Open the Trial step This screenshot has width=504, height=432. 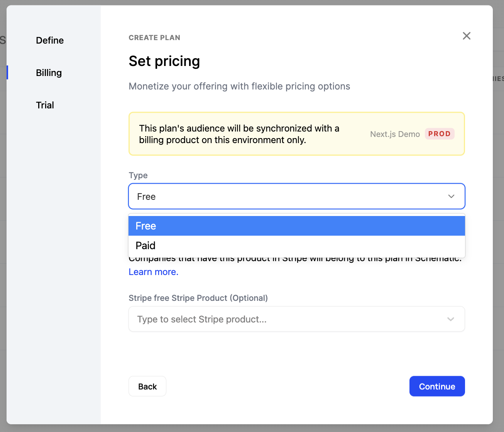(x=45, y=105)
